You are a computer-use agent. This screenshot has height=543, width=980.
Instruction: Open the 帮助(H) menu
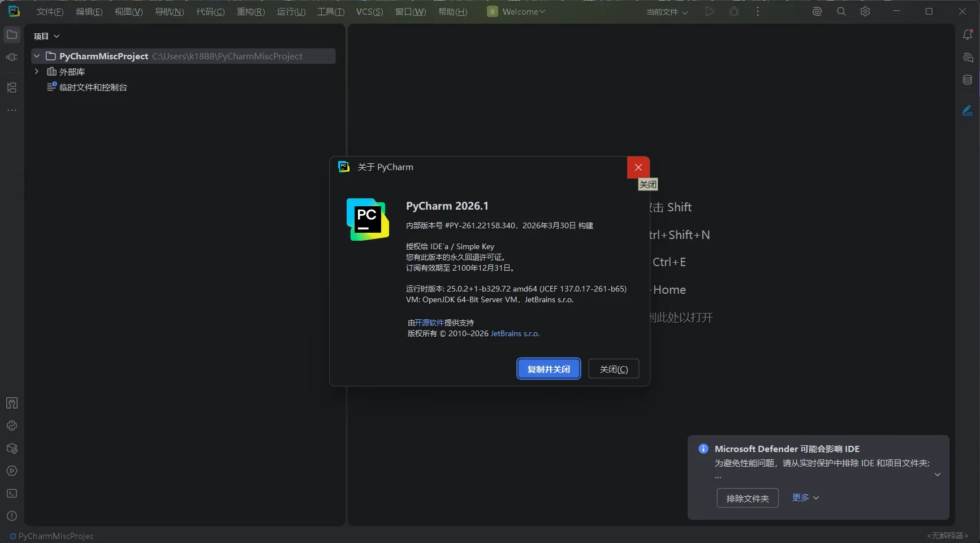(452, 11)
